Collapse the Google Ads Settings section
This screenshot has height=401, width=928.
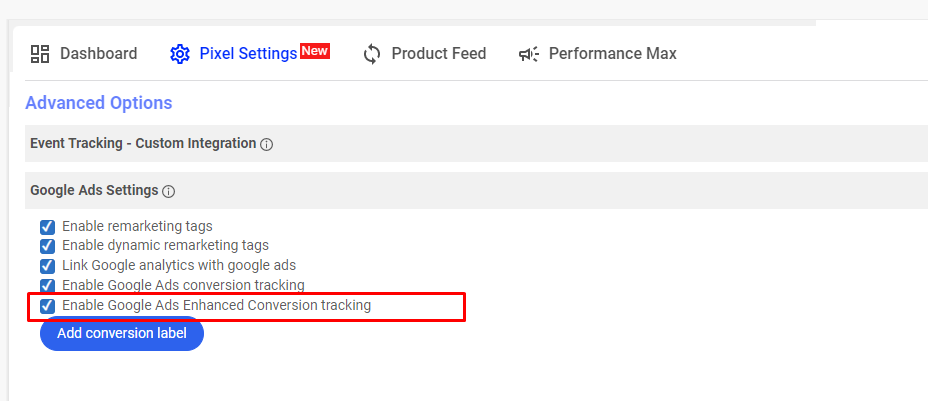(x=476, y=190)
